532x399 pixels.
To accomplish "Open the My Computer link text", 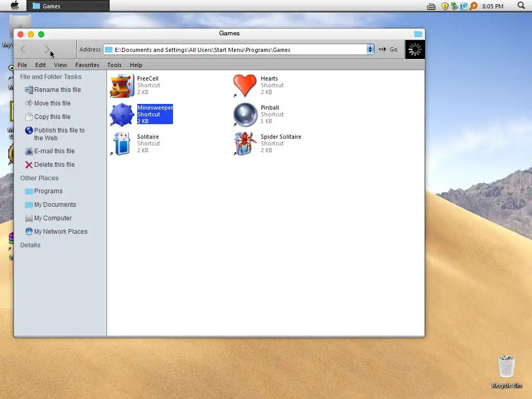I will click(x=53, y=218).
